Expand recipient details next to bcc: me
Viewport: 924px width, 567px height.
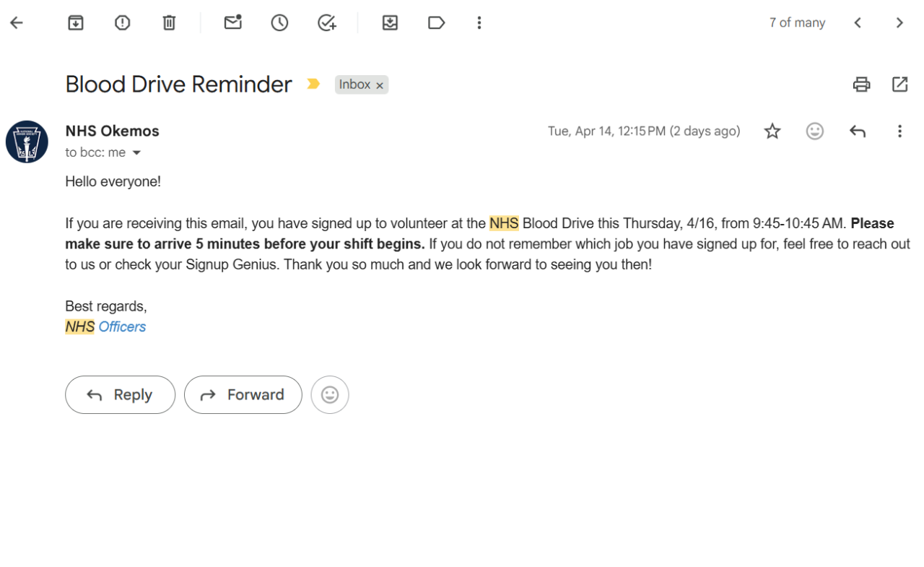136,153
